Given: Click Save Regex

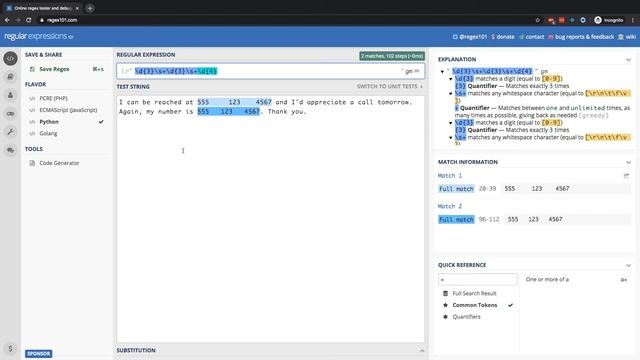Looking at the screenshot, I should pos(54,69).
